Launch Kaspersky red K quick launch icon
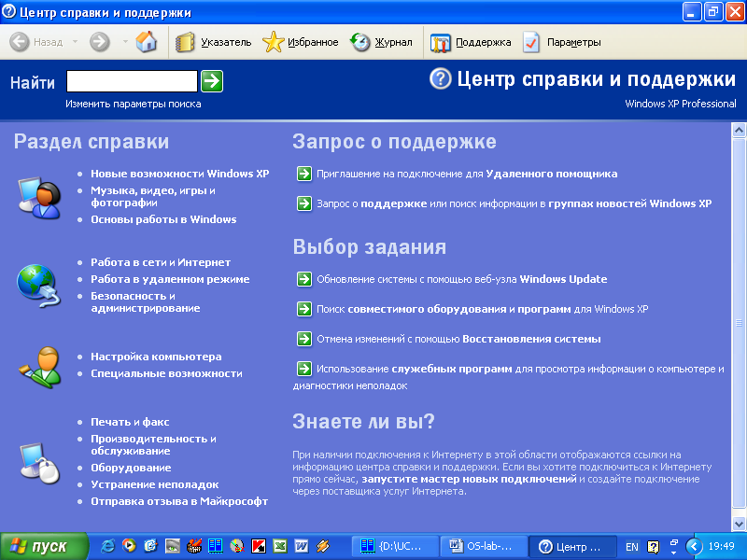Viewport: 747px width, 560px height. [259, 546]
